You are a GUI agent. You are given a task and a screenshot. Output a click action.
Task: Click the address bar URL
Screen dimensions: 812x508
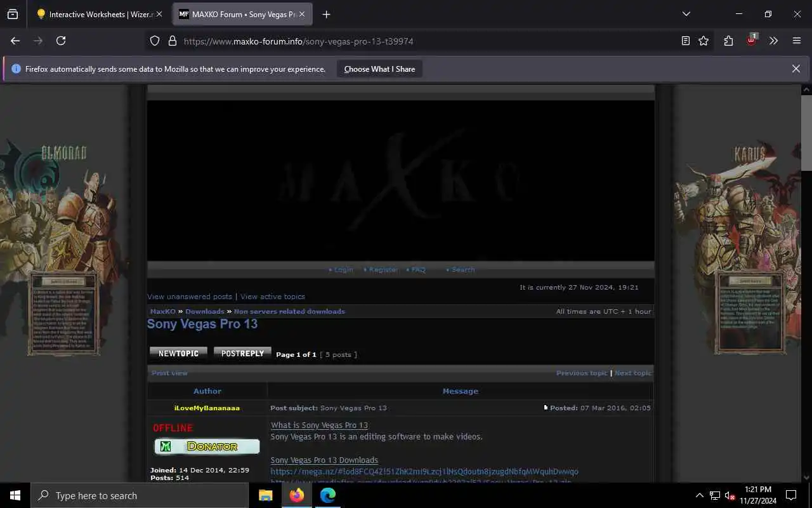coord(298,41)
